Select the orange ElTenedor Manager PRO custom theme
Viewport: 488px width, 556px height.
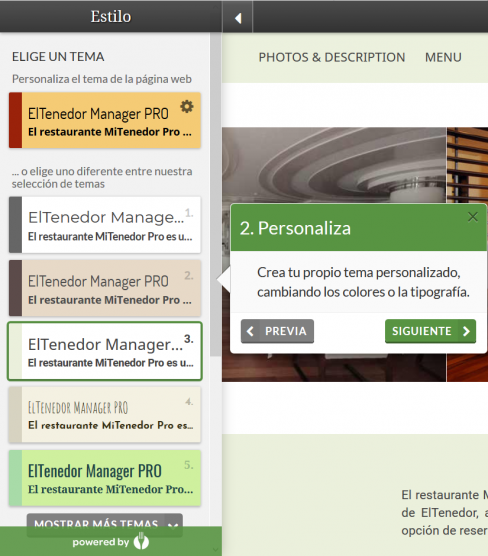[x=105, y=120]
